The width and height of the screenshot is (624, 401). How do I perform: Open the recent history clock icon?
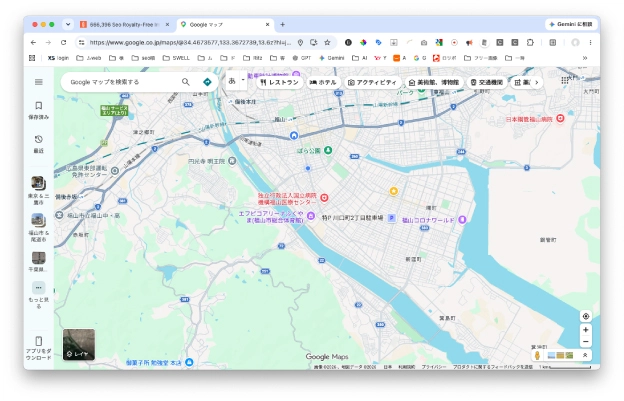point(39,139)
